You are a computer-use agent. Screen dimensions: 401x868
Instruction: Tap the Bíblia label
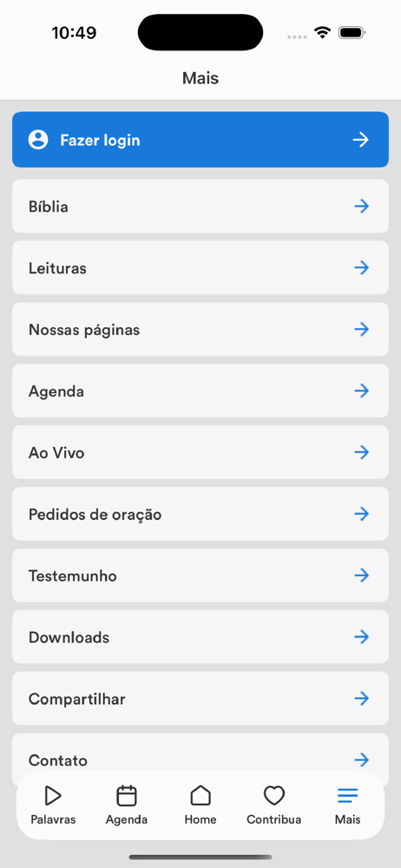(x=49, y=207)
